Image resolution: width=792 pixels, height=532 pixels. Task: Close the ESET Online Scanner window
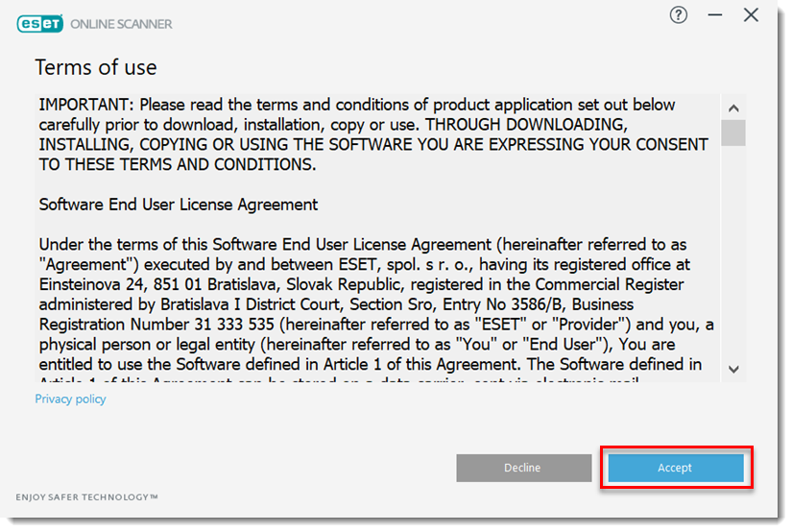click(751, 15)
